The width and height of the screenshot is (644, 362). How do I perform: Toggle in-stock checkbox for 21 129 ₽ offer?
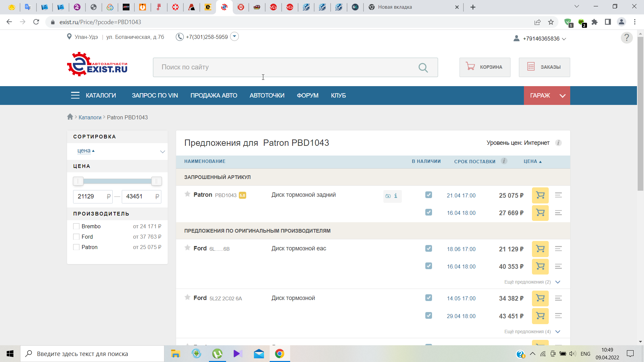click(x=429, y=248)
